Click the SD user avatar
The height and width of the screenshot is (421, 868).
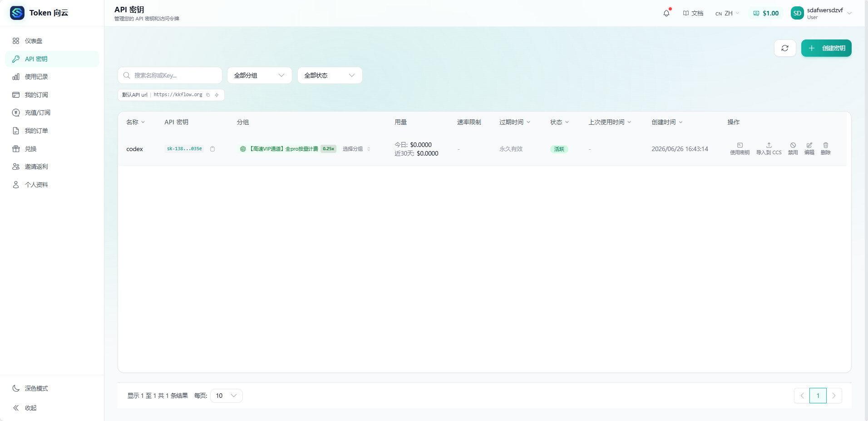797,13
